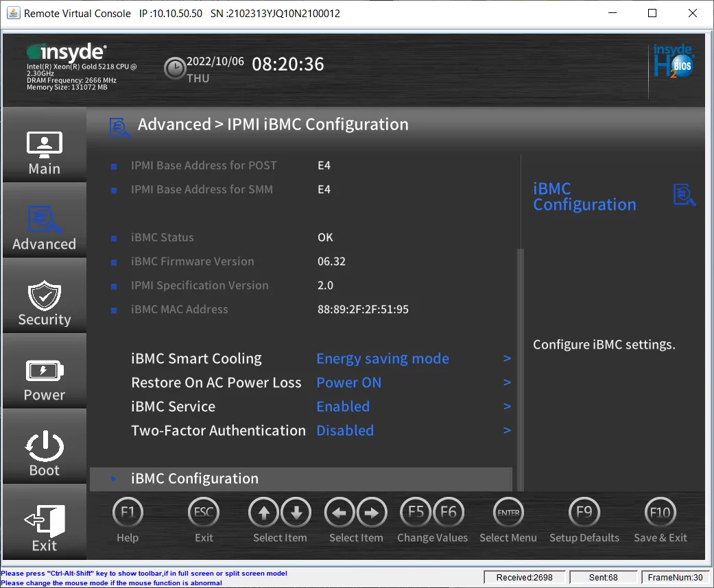Screen dimensions: 714x588
Task: Enable Two-Factor Authentication setting
Action: 345,430
